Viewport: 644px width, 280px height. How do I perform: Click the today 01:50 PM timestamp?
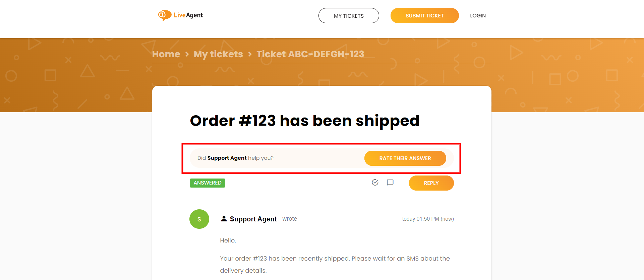428,219
